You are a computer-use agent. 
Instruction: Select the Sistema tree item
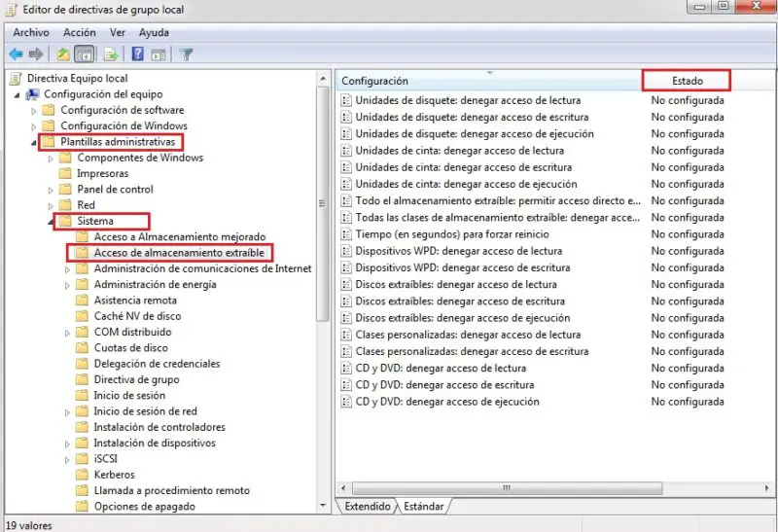(x=95, y=221)
